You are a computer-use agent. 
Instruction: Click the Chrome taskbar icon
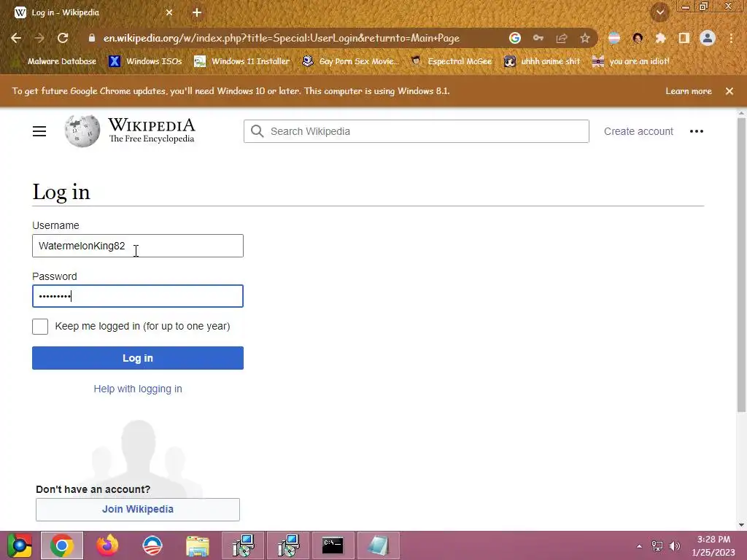[62, 545]
